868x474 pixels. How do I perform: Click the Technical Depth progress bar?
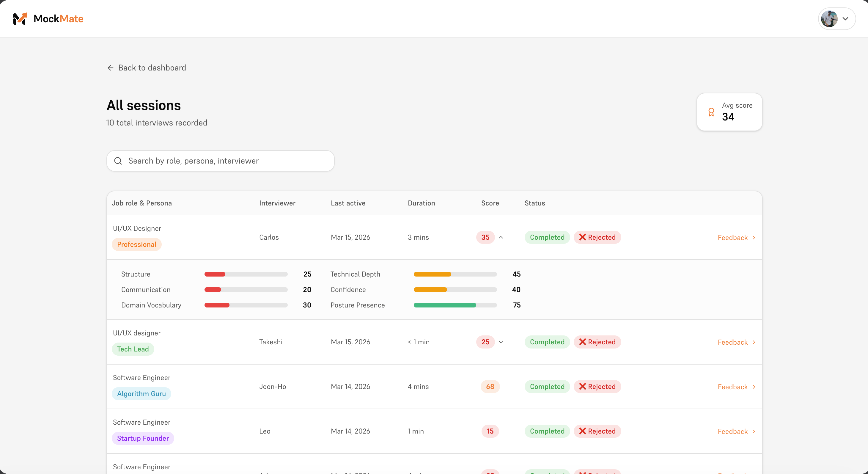click(x=455, y=274)
